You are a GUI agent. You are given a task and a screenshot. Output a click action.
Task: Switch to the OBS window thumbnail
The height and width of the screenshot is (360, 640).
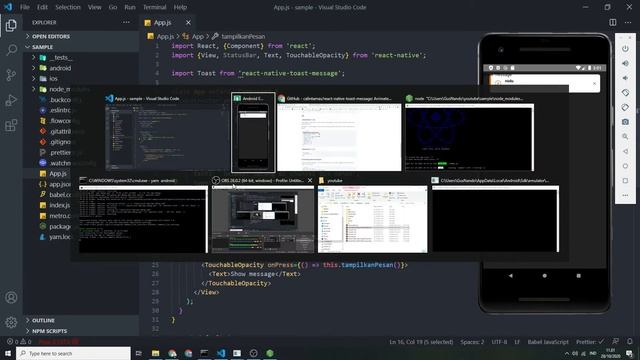(x=263, y=215)
